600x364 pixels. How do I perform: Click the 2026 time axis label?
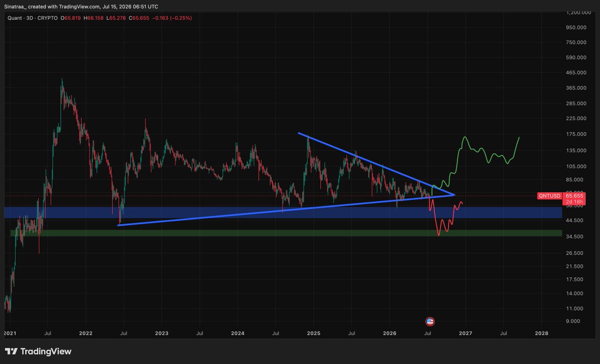[x=389, y=333]
